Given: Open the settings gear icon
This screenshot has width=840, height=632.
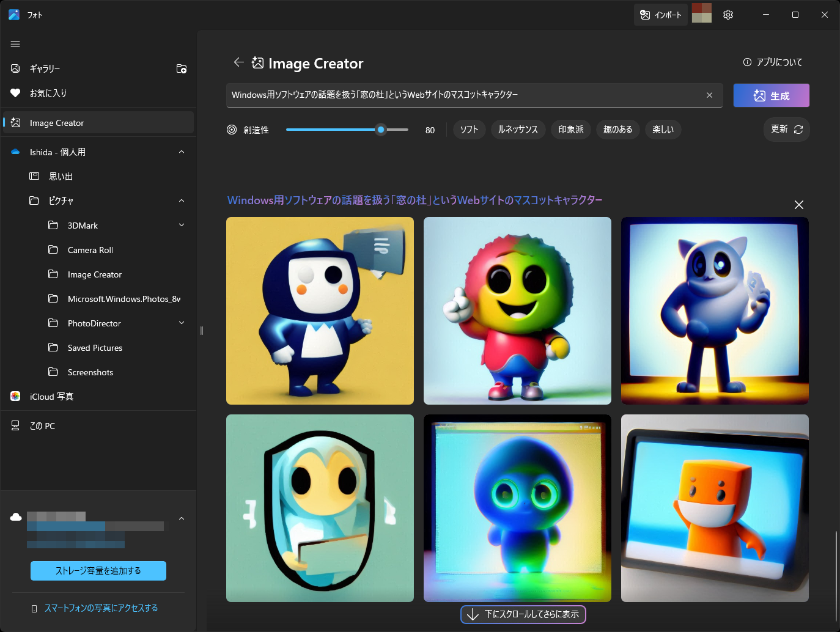Looking at the screenshot, I should coord(728,15).
